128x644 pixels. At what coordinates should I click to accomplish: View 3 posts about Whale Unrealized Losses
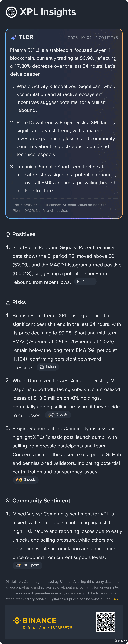tap(58, 414)
